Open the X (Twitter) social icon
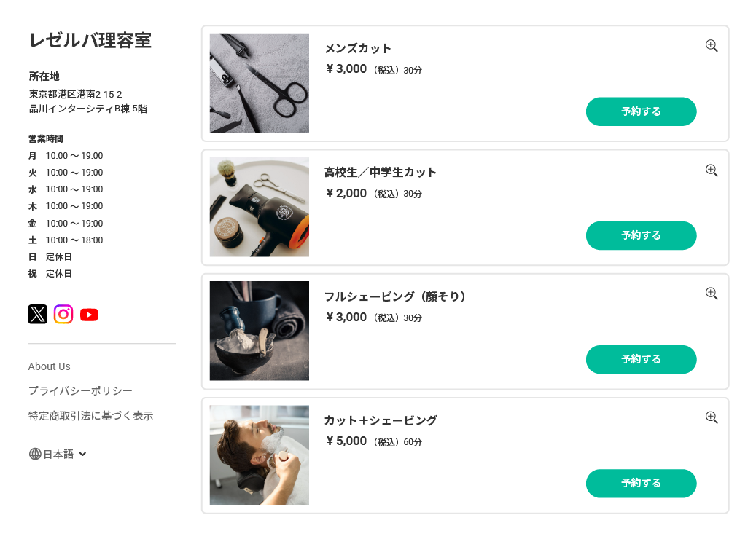 (x=38, y=314)
